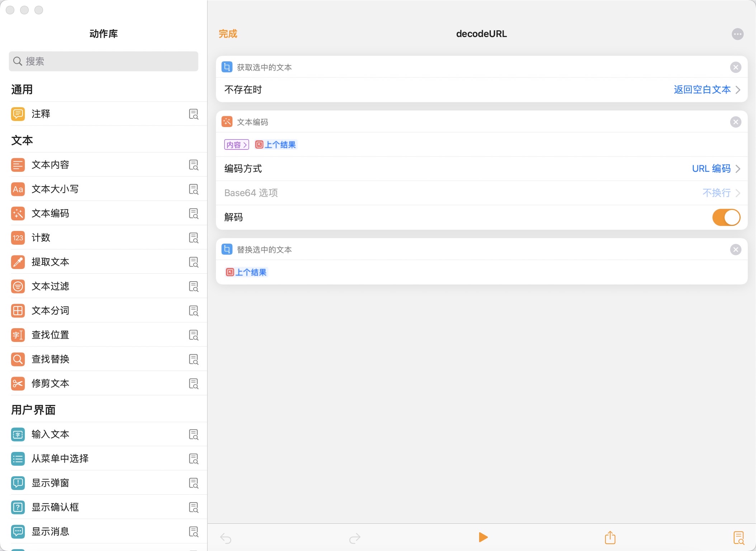This screenshot has height=551, width=756.
Task: Click the 替换选中的文本 card header icon
Action: point(227,249)
